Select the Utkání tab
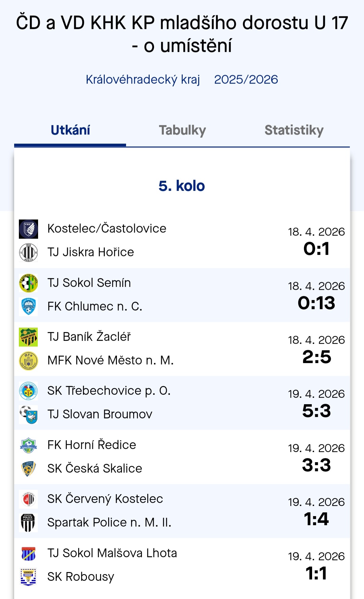Image resolution: width=364 pixels, height=599 pixels. [x=70, y=130]
